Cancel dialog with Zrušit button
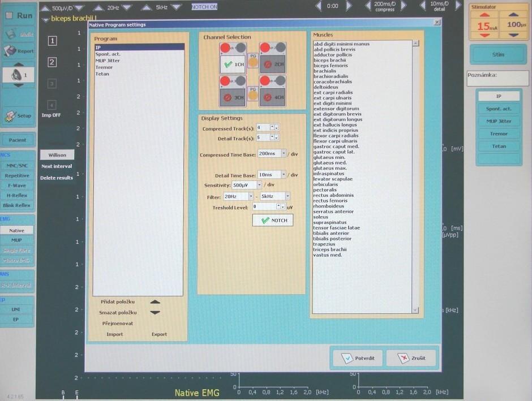The height and width of the screenshot is (401, 532). pyautogui.click(x=411, y=358)
